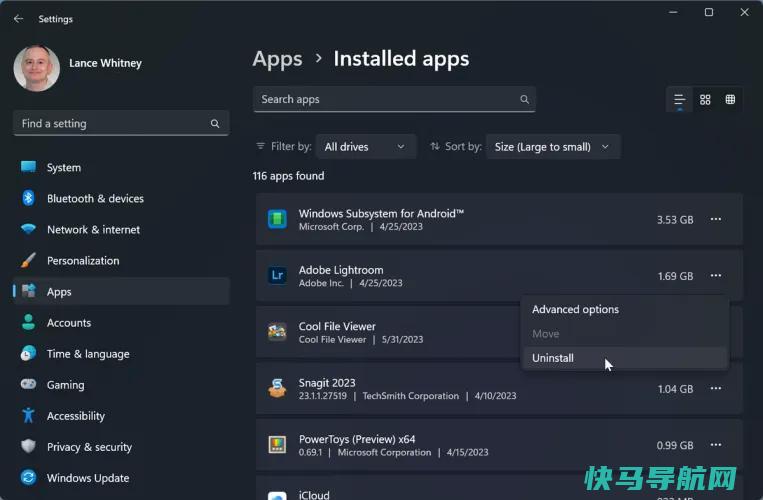The image size is (763, 500).
Task: Click the Adobe Inc. publisher text
Action: 321,283
